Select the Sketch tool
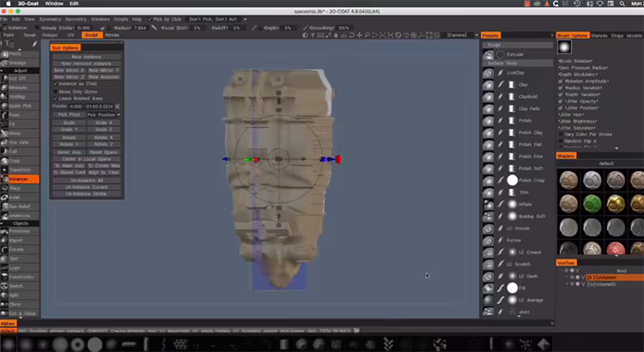Viewport: 644px width, 352px height. [20, 286]
